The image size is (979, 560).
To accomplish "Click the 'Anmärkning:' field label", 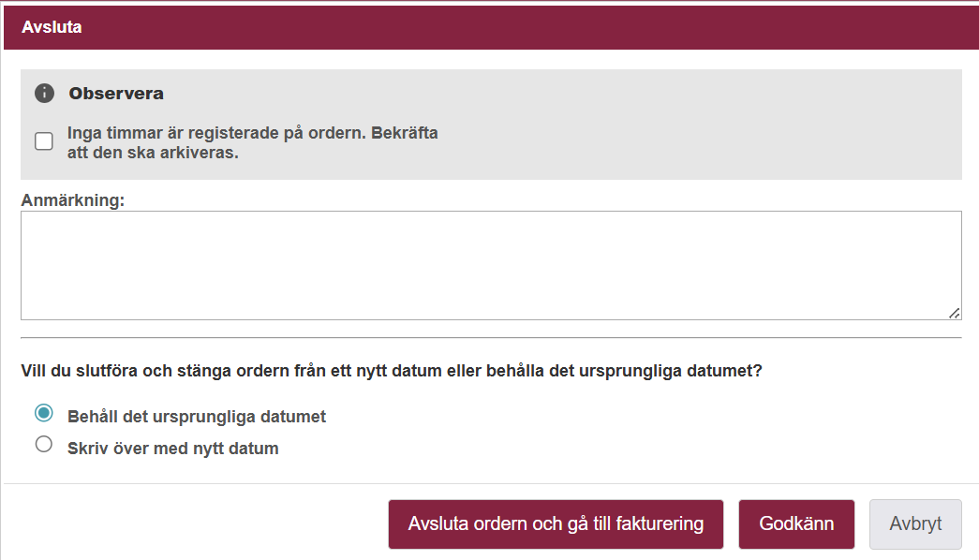I will pyautogui.click(x=72, y=200).
